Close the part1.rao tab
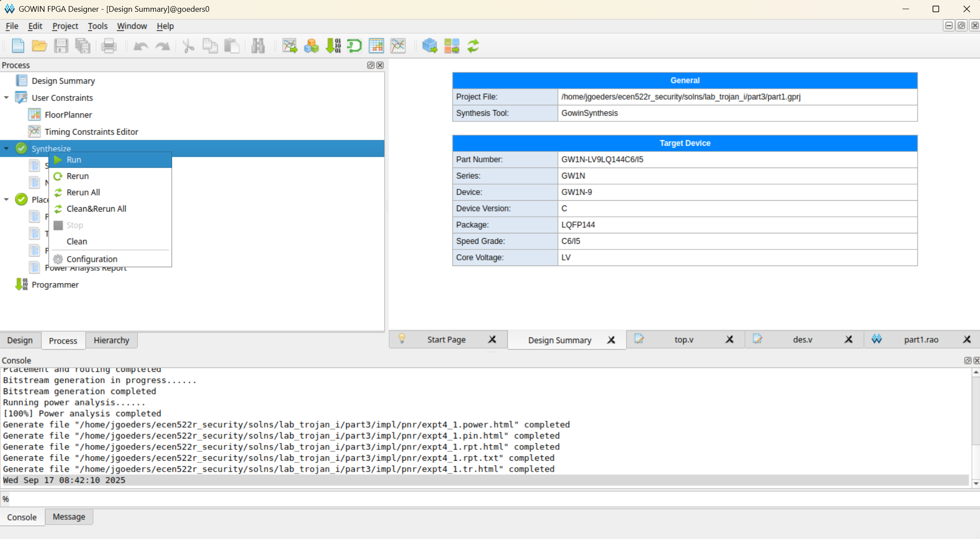Screen dimensions: 980x539 967,340
